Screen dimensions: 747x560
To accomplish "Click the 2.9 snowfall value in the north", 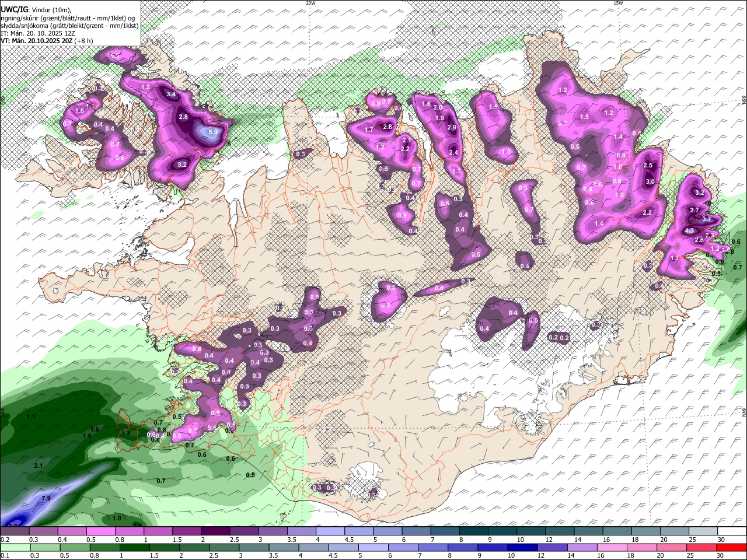I will tap(452, 127).
